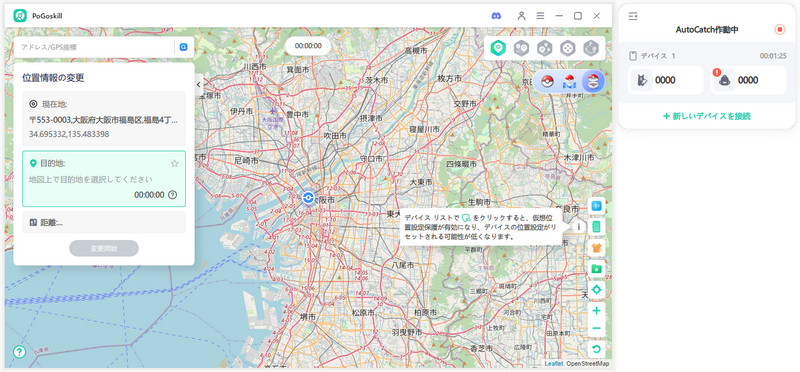Favorite the destination with star icon
Viewport: 800px width, 372px height.
(x=174, y=164)
